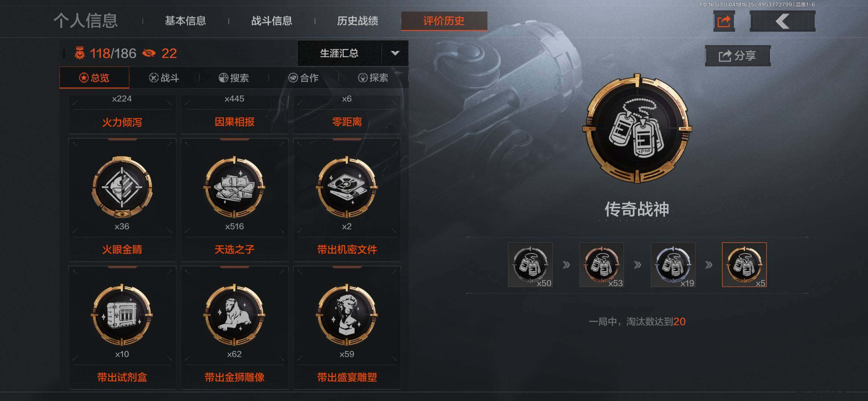Select the 带出金狮雕像 lion medal
868x401 pixels.
coord(234,314)
